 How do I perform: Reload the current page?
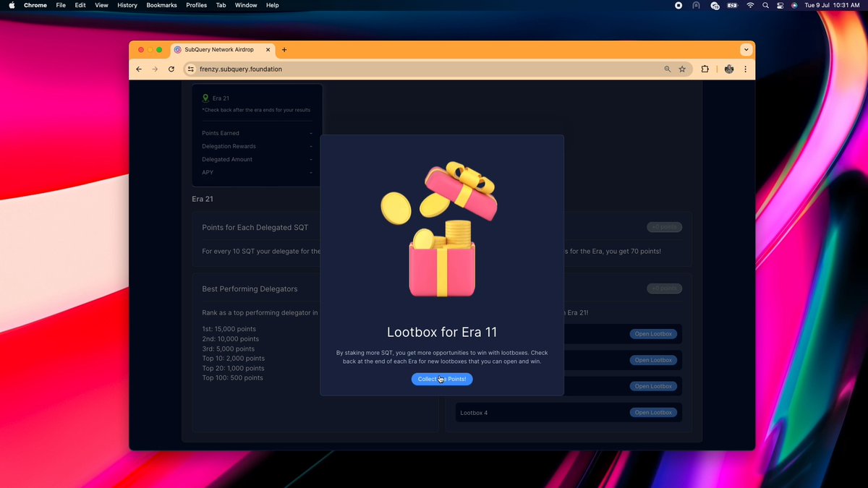tap(171, 69)
